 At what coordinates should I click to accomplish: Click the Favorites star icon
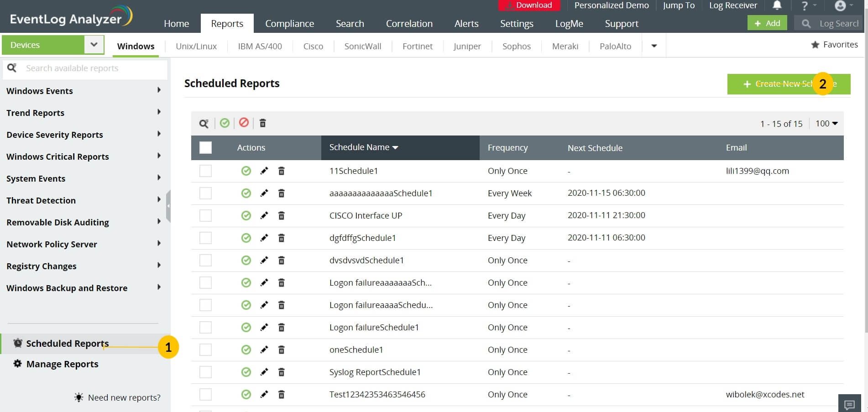point(815,45)
